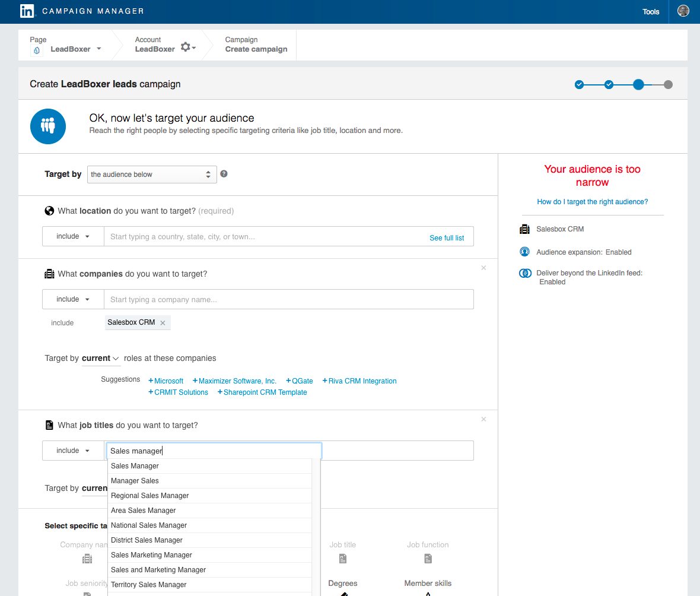The width and height of the screenshot is (700, 596).
Task: Add CRMIT Solutions suggestion
Action: click(178, 392)
